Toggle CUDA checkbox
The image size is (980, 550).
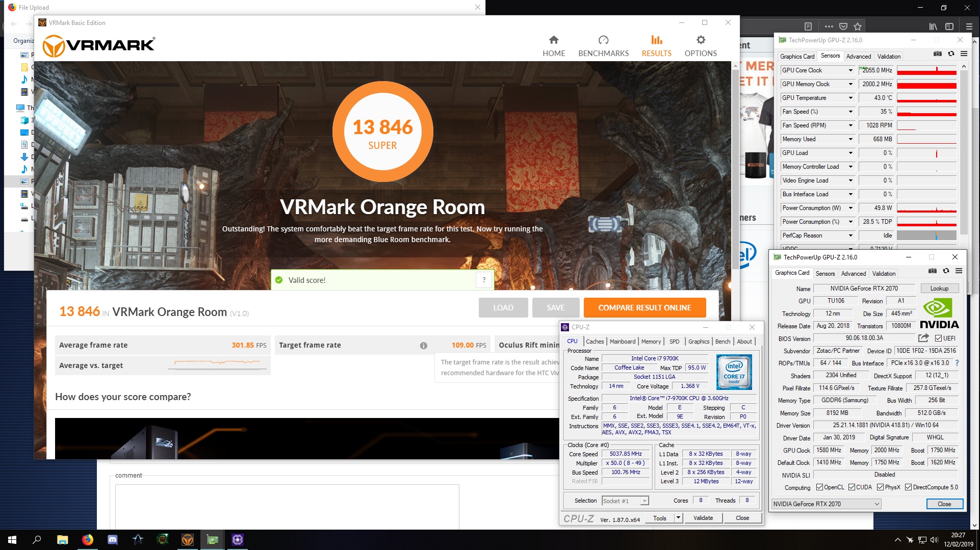coord(852,487)
